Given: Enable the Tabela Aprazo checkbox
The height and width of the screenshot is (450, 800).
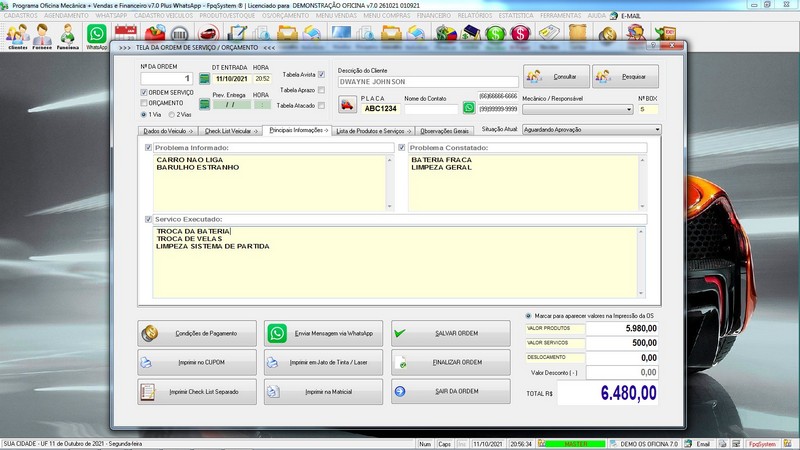Looking at the screenshot, I should click(x=321, y=90).
